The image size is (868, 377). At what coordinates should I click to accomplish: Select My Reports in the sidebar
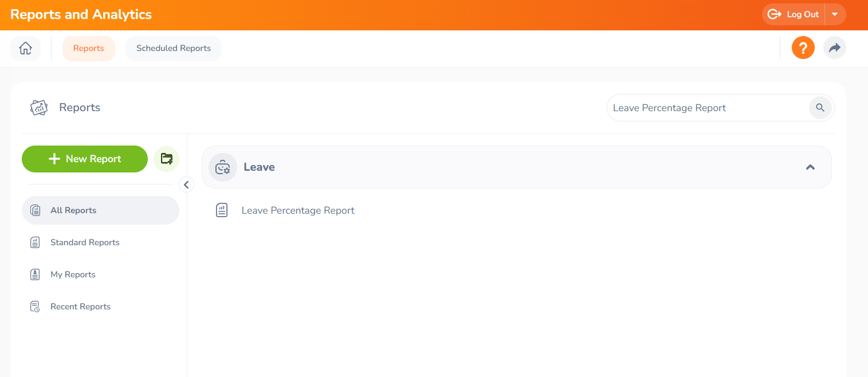pos(100,274)
